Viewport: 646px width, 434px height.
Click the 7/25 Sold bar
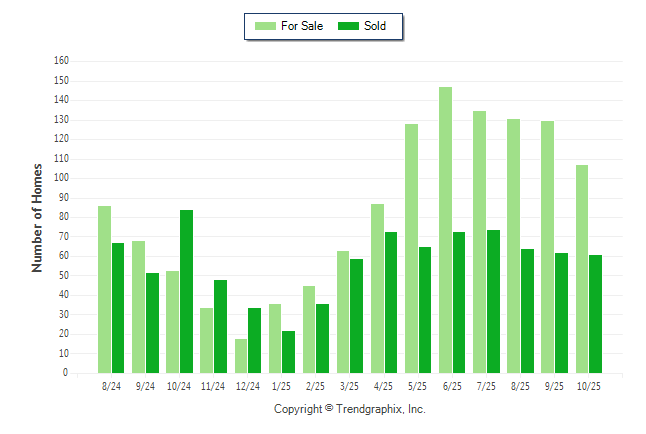[493, 301]
